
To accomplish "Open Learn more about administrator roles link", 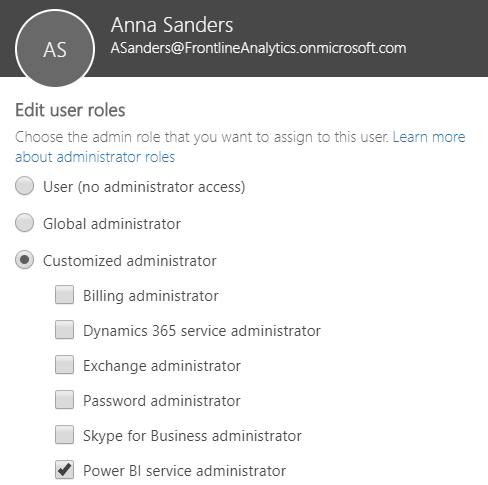I will [240, 147].
